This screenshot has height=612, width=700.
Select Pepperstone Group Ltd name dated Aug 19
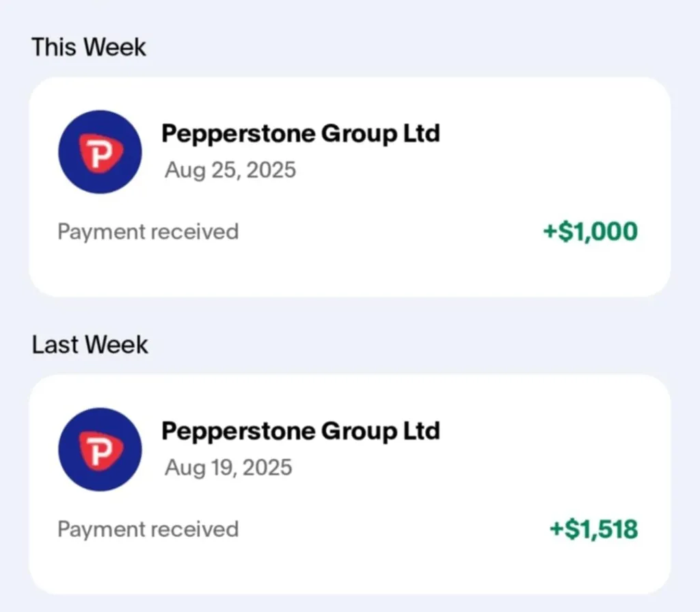[x=300, y=431]
